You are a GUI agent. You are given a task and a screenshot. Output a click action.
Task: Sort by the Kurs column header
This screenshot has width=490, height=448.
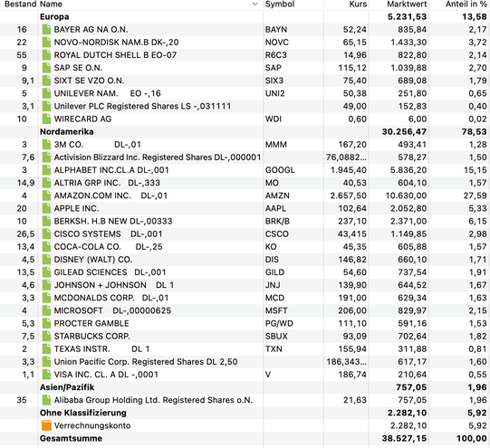tap(358, 4)
